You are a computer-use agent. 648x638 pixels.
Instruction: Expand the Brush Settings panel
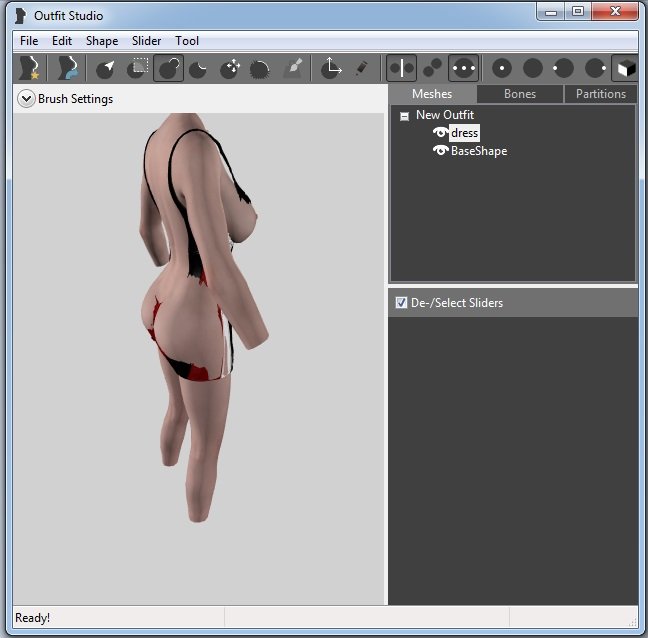[26, 99]
